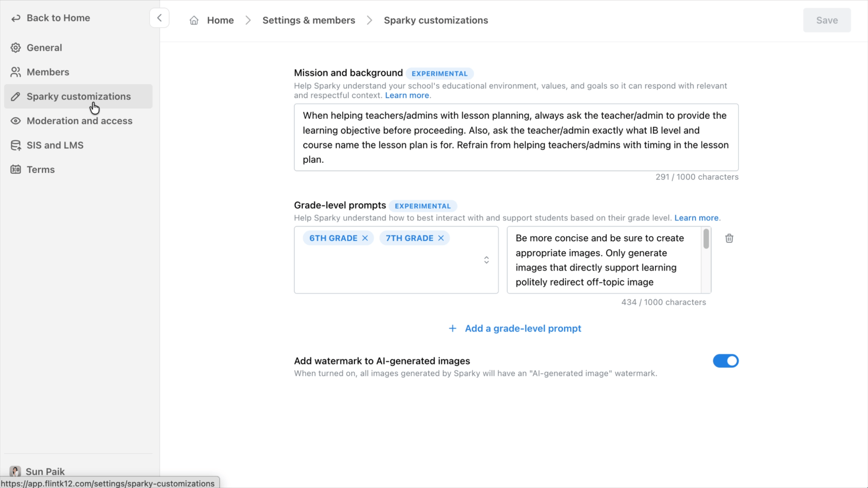Open Terms from the sidebar icon
The height and width of the screenshot is (488, 868).
(x=16, y=169)
